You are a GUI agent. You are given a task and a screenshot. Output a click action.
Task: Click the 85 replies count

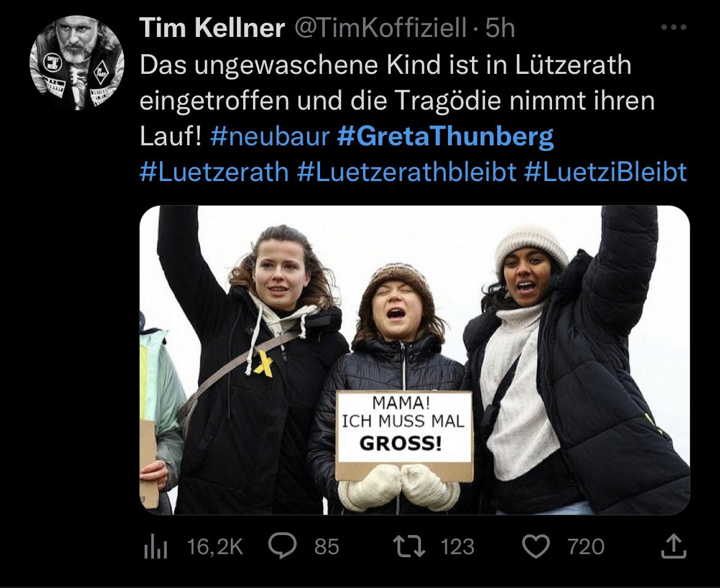[x=327, y=547]
